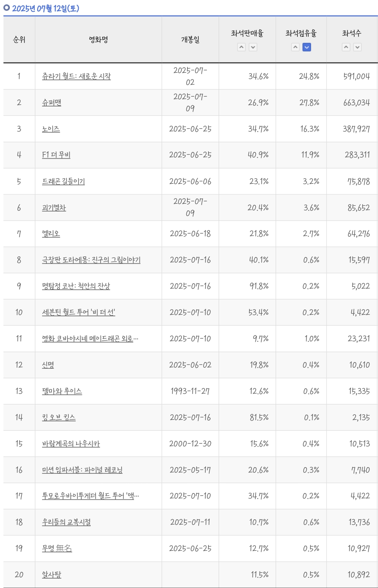Open 괴기열차 movie page
This screenshot has height=588, width=378.
[54, 208]
